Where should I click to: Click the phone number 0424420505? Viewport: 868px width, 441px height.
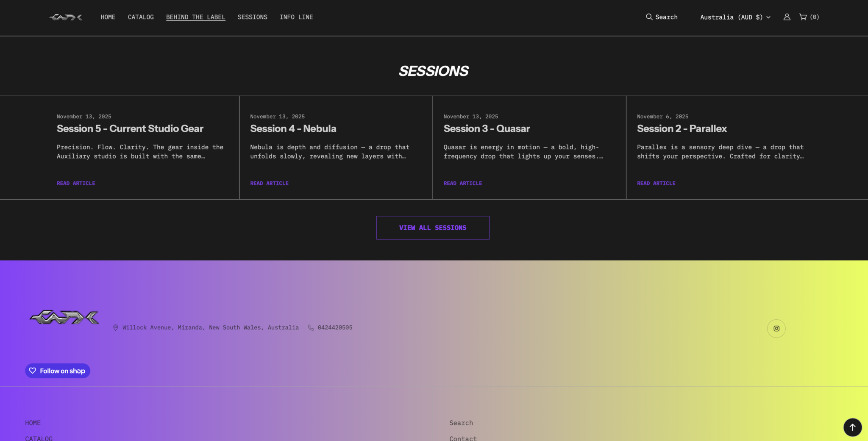(335, 328)
